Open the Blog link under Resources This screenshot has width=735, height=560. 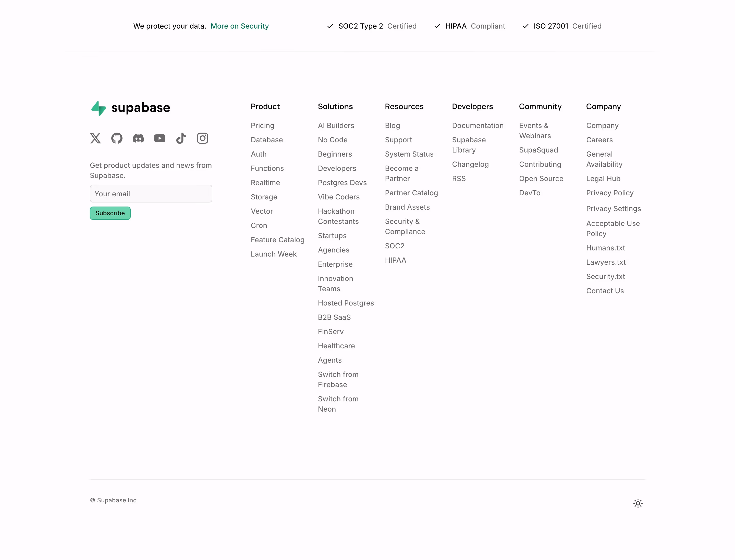pos(392,126)
